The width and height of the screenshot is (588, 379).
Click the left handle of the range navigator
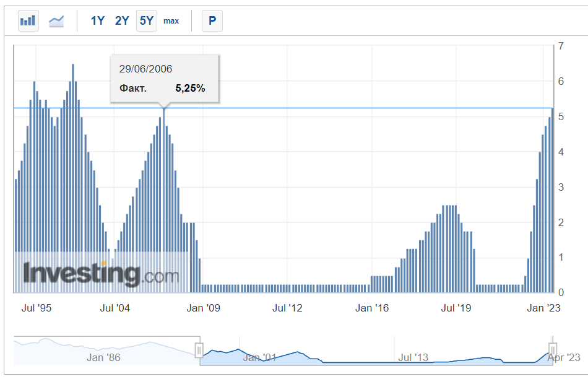coord(199,351)
